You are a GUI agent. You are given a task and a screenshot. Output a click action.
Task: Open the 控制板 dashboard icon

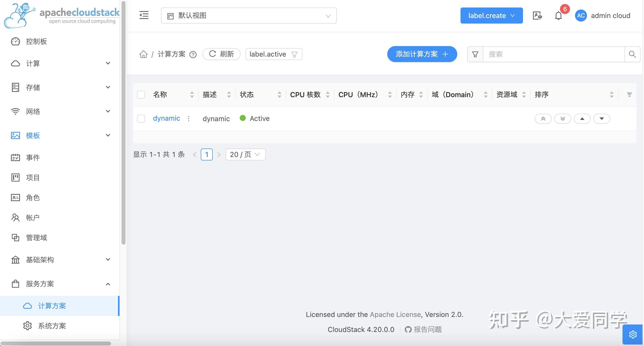click(x=15, y=41)
